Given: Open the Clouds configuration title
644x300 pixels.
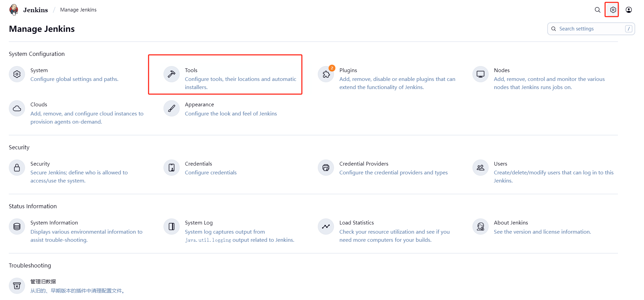Looking at the screenshot, I should [39, 104].
